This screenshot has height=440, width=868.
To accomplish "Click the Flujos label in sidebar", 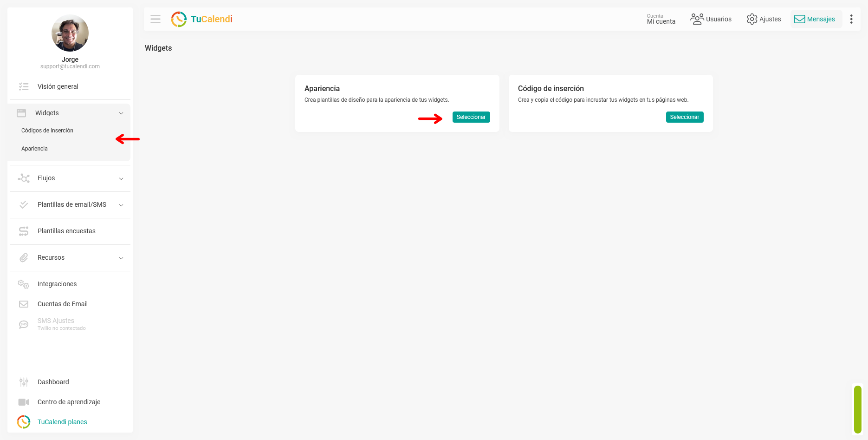I will click(x=46, y=178).
